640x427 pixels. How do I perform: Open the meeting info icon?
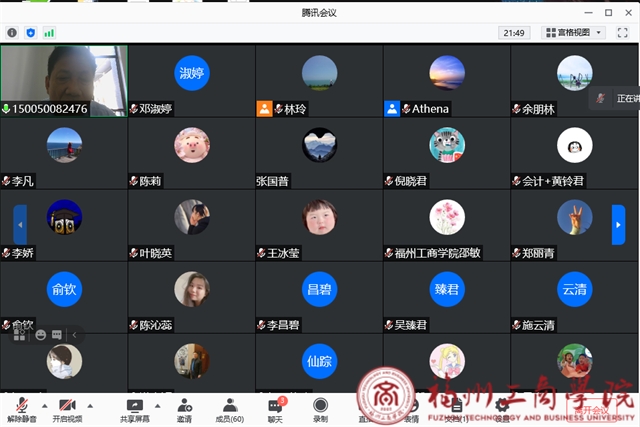(x=12, y=33)
